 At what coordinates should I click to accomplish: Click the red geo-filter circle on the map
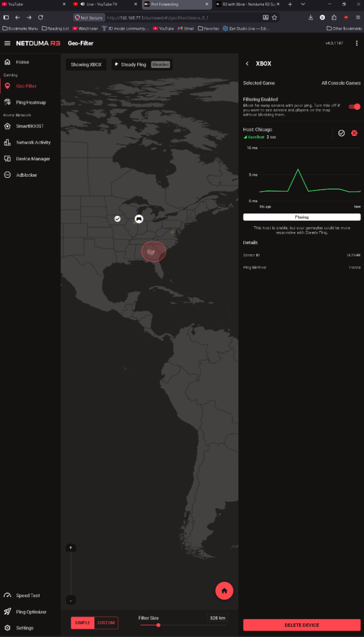coord(153,252)
